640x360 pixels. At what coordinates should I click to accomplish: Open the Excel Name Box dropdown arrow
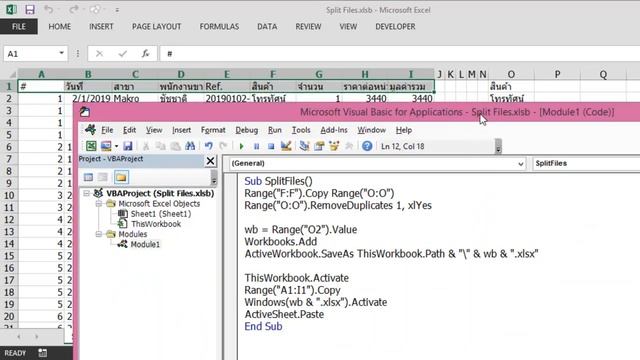pos(61,53)
